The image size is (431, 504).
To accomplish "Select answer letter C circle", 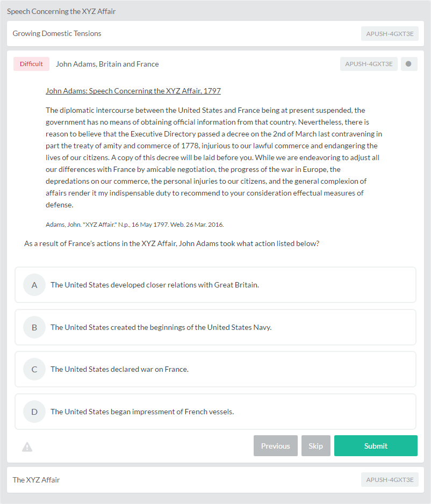I will coord(34,369).
